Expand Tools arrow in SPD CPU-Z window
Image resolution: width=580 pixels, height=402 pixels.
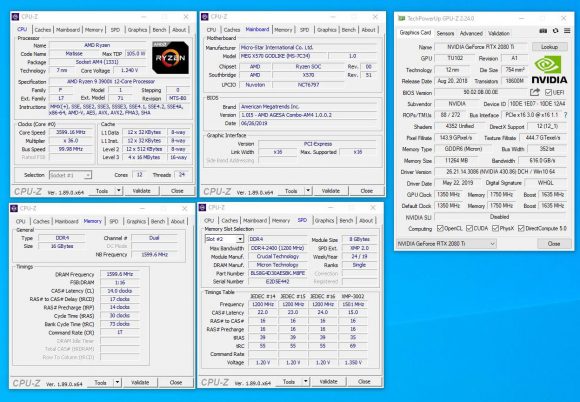[306, 381]
